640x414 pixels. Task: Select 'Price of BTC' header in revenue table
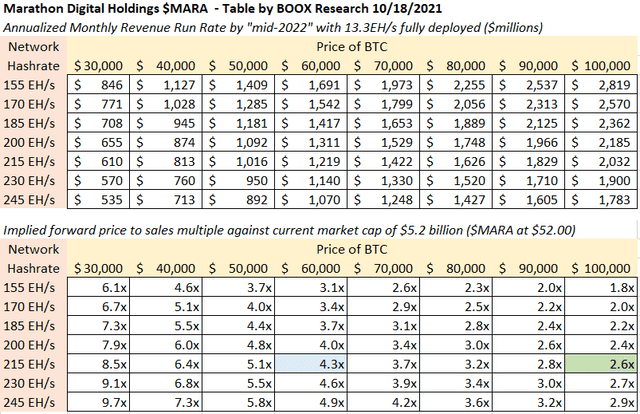click(x=351, y=47)
